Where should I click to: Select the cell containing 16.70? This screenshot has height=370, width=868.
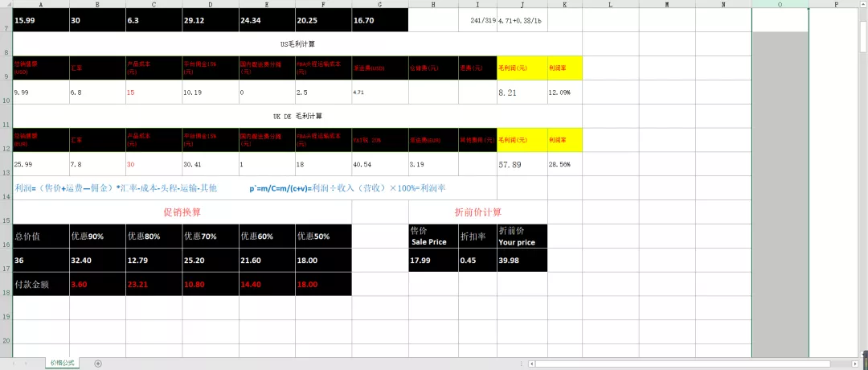[x=379, y=20]
